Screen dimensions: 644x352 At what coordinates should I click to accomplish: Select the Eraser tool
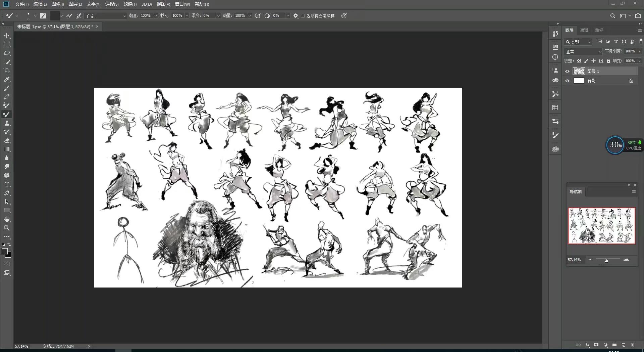[x=7, y=140]
